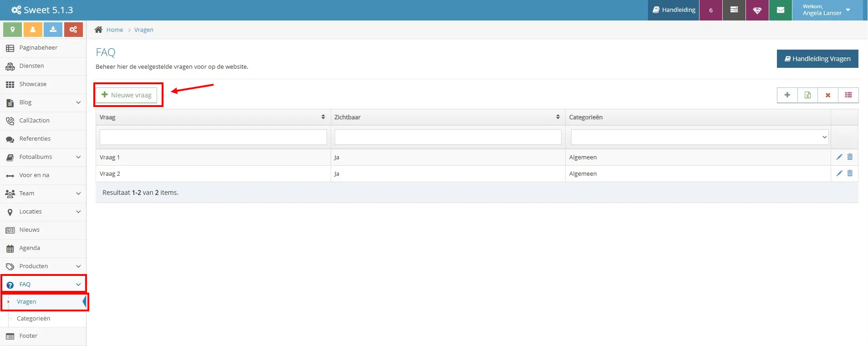Expand the Fotoalbums menu chevron
This screenshot has width=868, height=346.
(78, 157)
